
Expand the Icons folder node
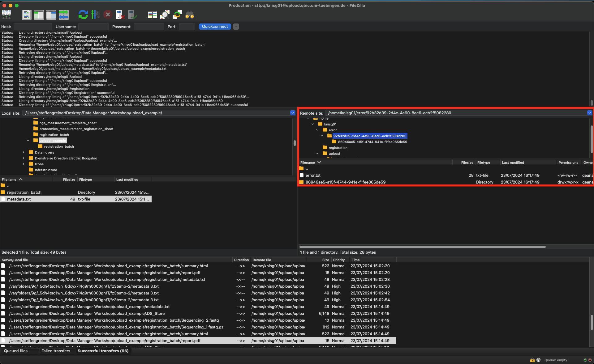pyautogui.click(x=24, y=164)
